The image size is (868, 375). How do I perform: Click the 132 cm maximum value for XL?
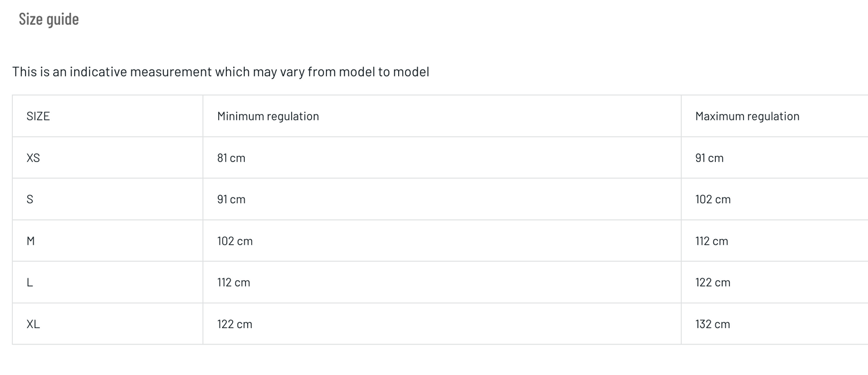[713, 324]
